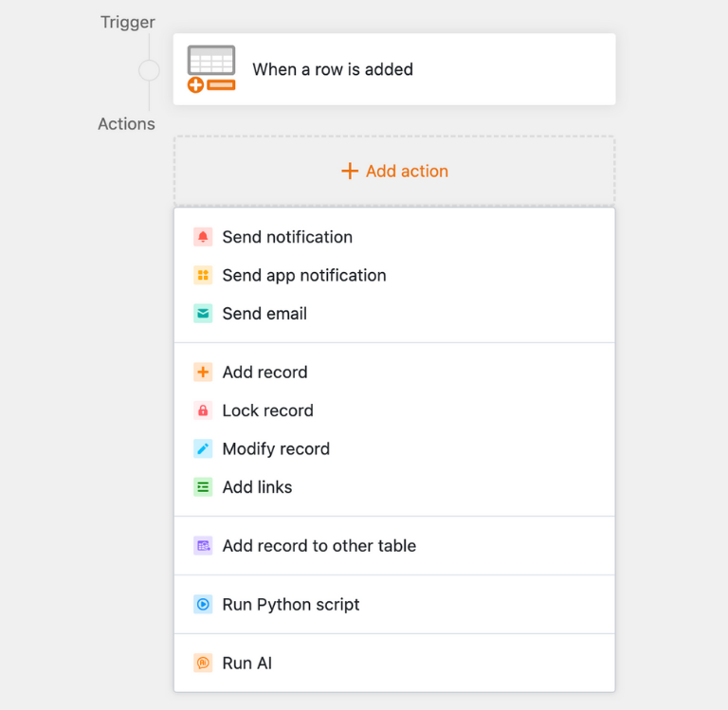Viewport: 728px width, 710px height.
Task: Click the table icon on the trigger card
Action: click(x=211, y=68)
